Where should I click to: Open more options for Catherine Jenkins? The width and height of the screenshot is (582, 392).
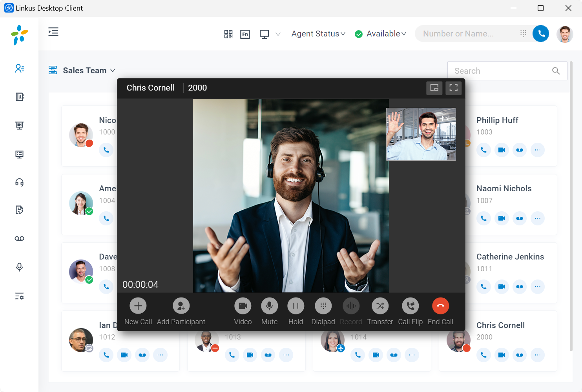[538, 287]
